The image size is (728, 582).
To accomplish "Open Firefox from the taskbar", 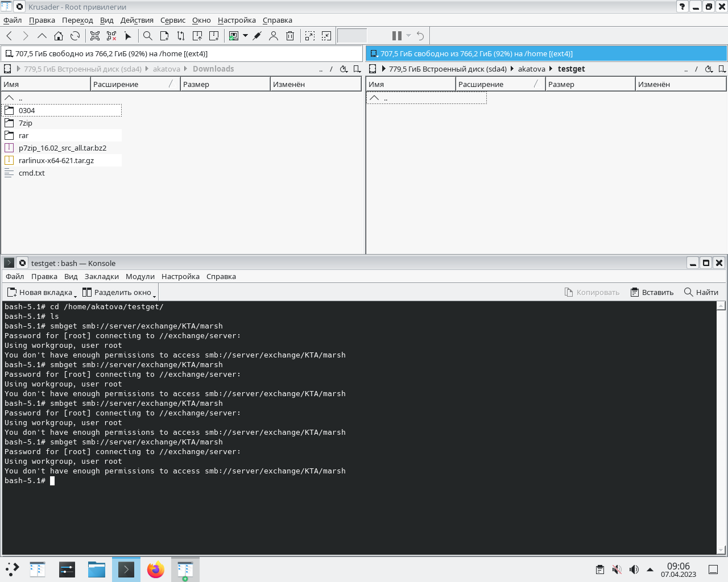I will (x=155, y=569).
